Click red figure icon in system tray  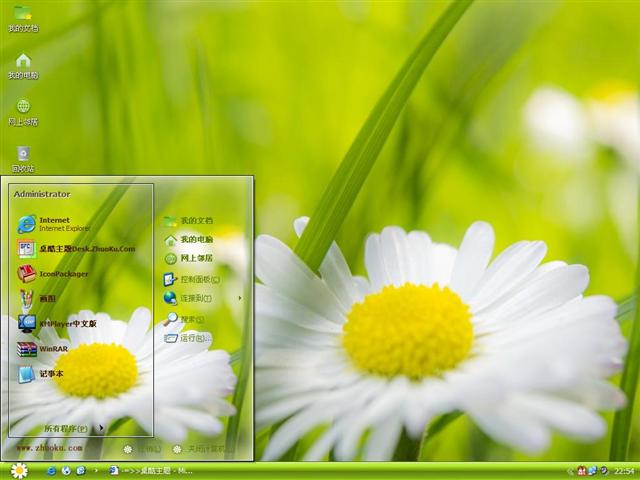pyautogui.click(x=581, y=471)
